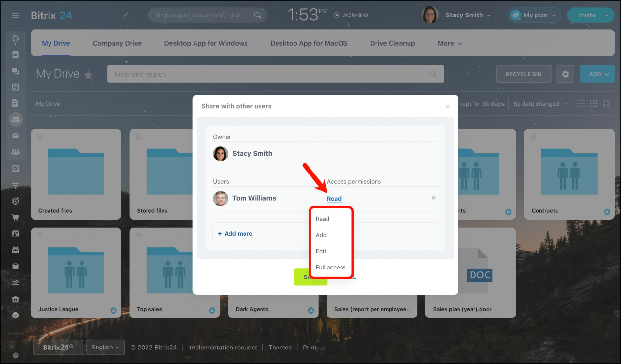The width and height of the screenshot is (621, 364).
Task: Star My Drive as favorite
Action: (x=88, y=75)
